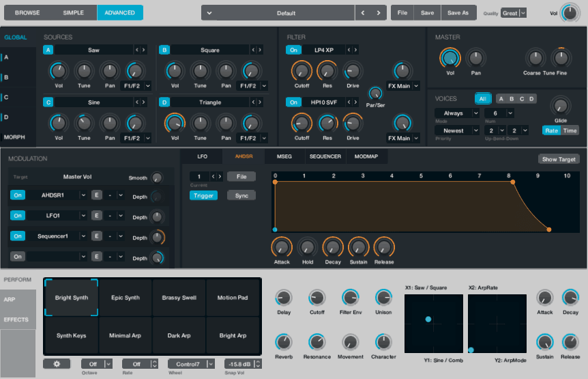Toggle envelope Trigger mode

coord(203,195)
